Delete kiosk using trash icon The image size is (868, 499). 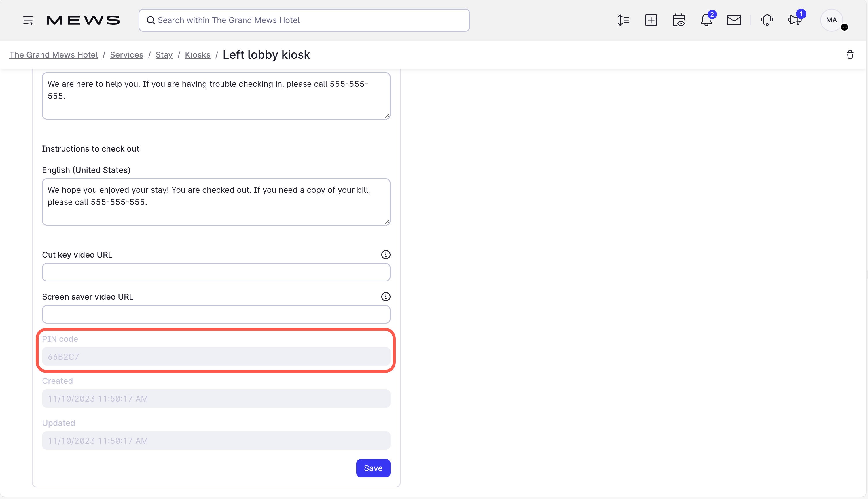click(x=850, y=55)
